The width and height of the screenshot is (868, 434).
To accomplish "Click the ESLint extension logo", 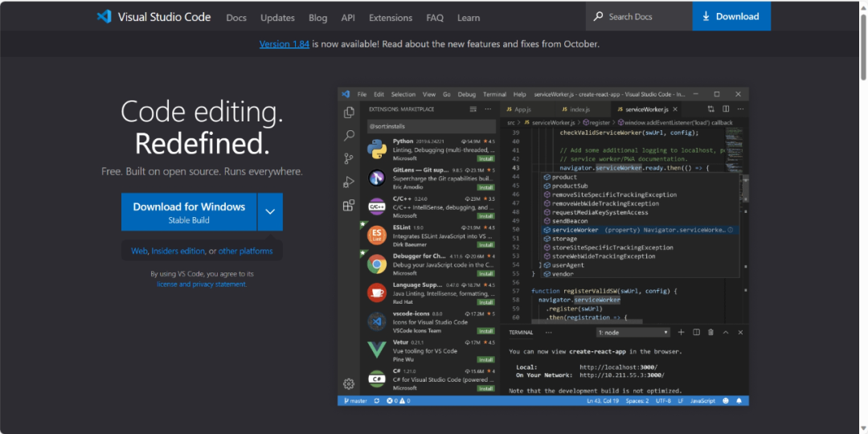I will [x=377, y=235].
